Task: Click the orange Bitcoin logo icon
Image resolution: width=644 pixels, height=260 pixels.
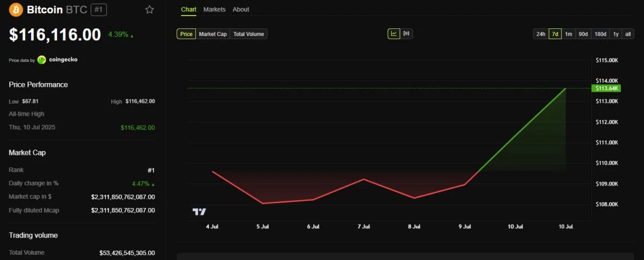Action: click(16, 10)
